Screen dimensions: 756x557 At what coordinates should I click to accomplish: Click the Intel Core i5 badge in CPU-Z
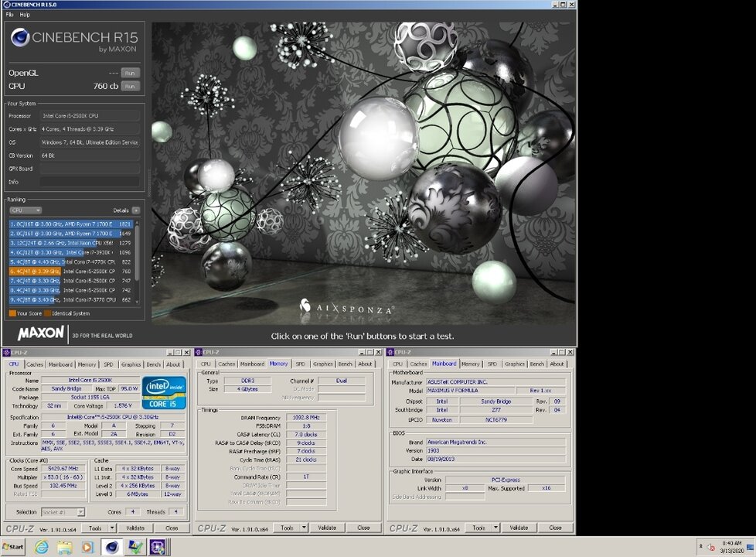[x=165, y=393]
